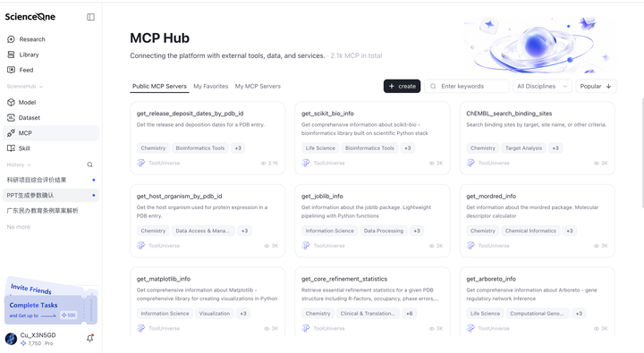
Task: Click Chemistry tag on get_host_organism_by_pdb_id card
Action: (x=153, y=231)
